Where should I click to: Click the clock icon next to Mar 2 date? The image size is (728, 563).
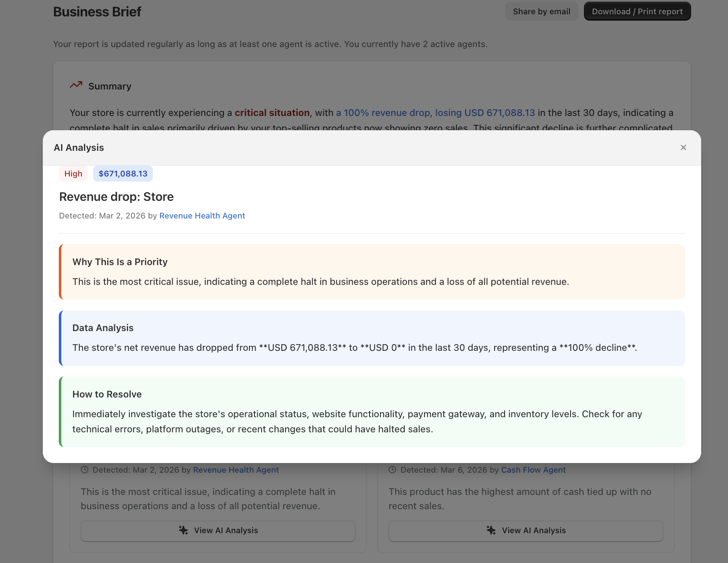click(x=84, y=470)
